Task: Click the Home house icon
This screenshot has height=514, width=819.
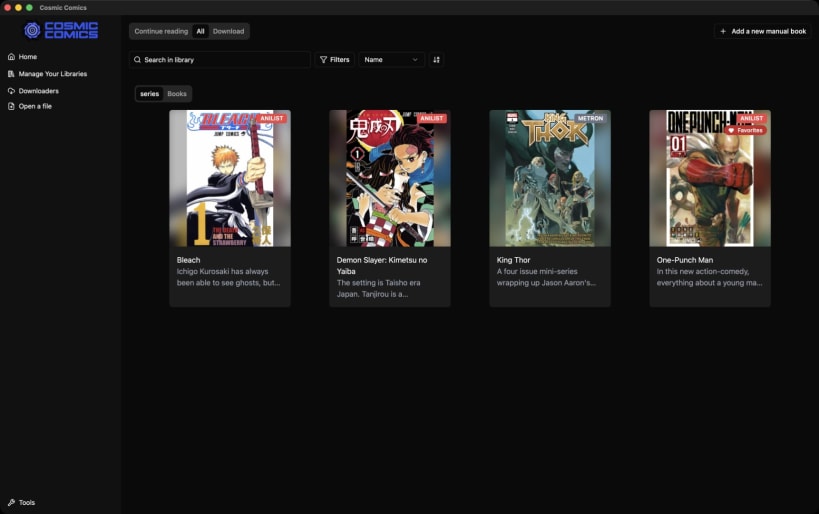Action: (11, 56)
